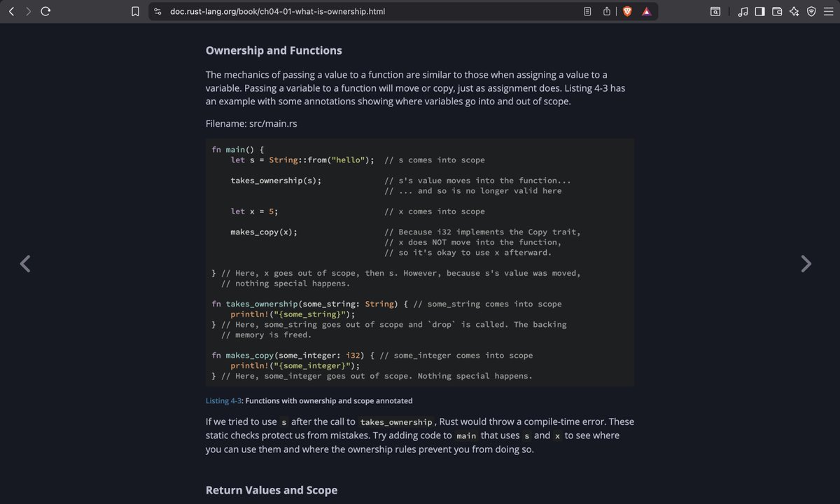Click comment "// nothing special happens."

point(286,283)
